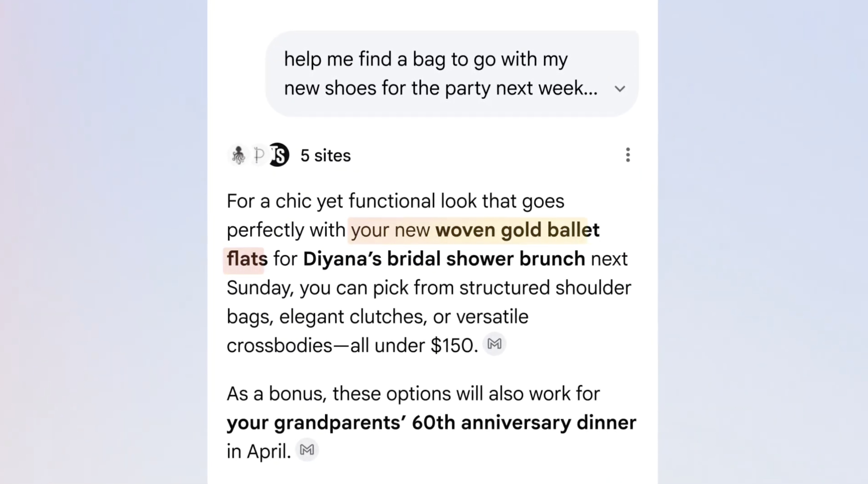Open the Gmail citation after "in April"
Screen dimensions: 868x484
307,450
